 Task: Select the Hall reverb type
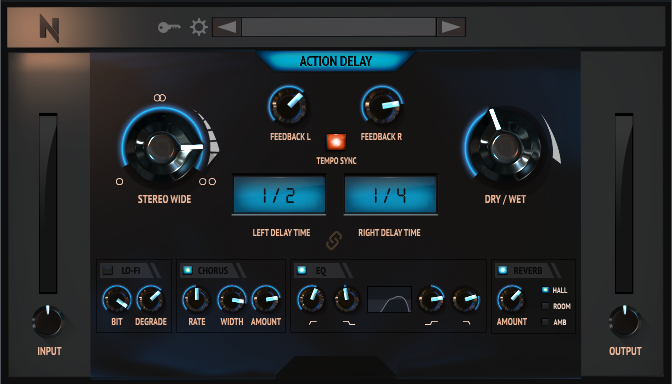tap(545, 290)
